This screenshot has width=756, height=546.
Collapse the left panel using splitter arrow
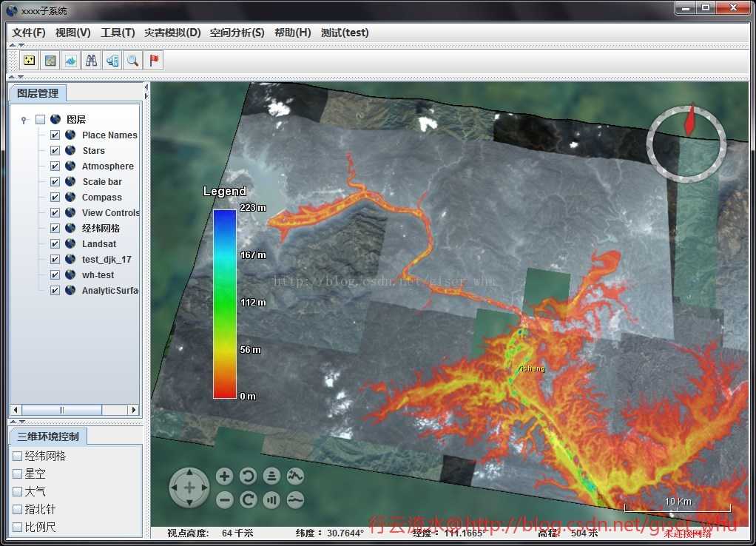tap(146, 87)
